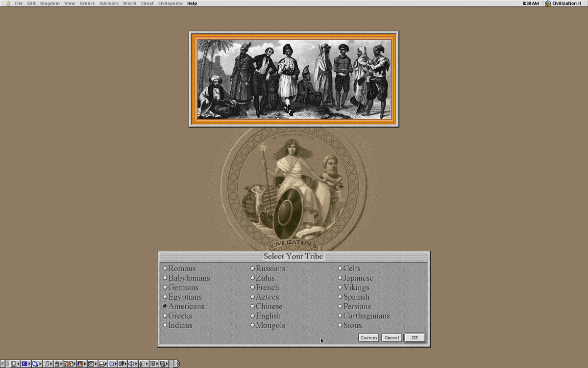Select the Aztecs radio button
The image size is (588, 368).
265,297
